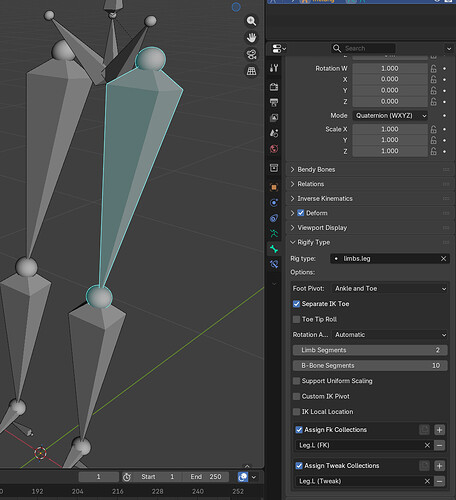Clear the Leg.L (Tweak) collection field
Viewport: 456px width, 500px height.
coord(427,481)
